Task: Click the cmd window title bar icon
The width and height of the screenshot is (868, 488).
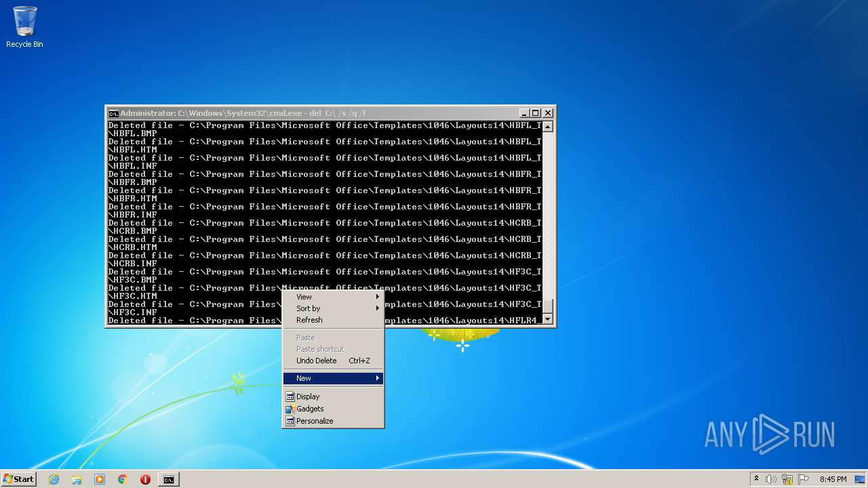Action: [113, 113]
